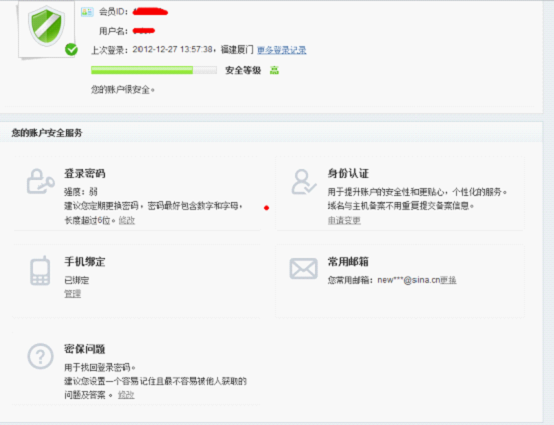Click the 常用邮箱 heading
Screen dimensions: 554x425
click(x=348, y=261)
